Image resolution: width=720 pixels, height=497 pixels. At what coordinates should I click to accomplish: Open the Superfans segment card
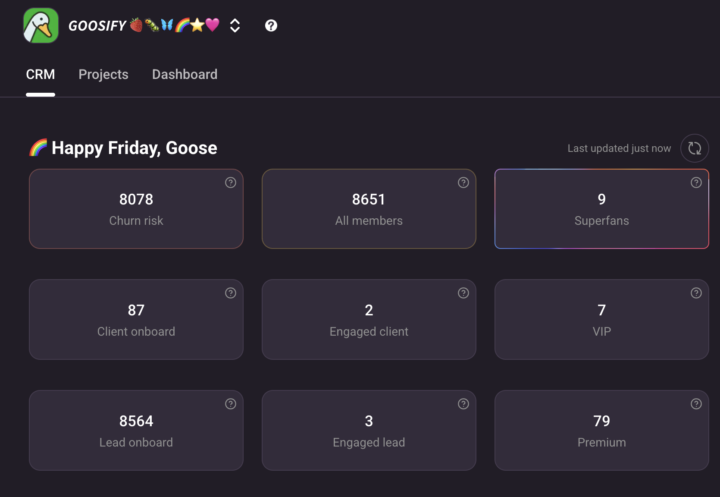pos(601,209)
